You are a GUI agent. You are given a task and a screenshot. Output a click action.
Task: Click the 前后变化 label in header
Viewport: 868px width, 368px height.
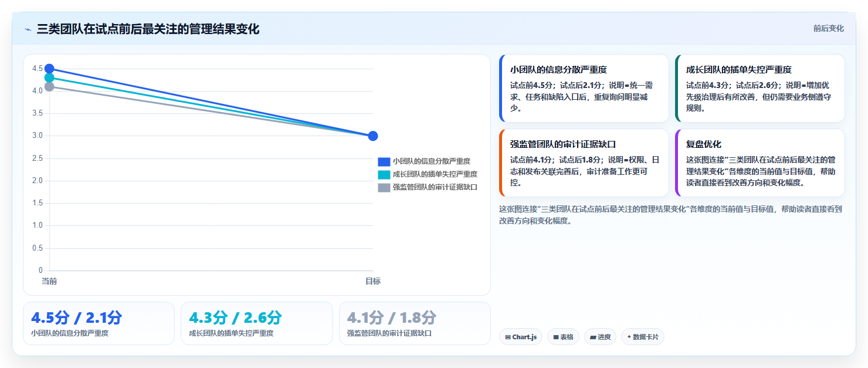point(828,28)
